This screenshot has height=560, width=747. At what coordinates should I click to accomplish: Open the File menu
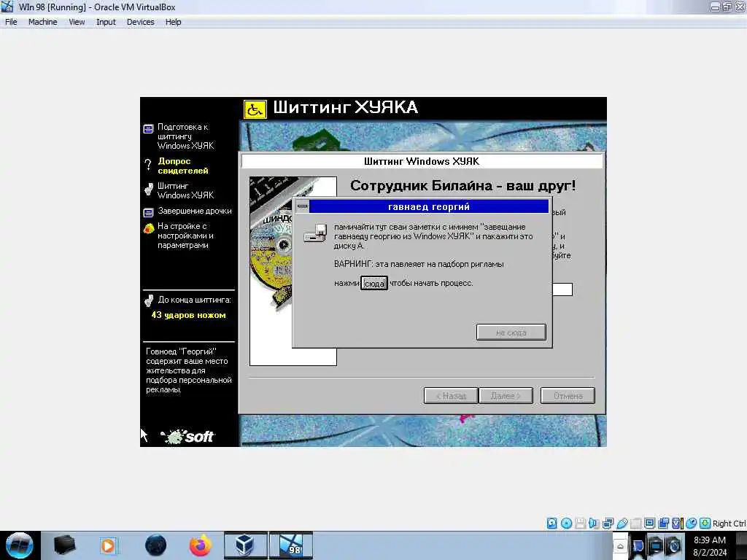[11, 22]
